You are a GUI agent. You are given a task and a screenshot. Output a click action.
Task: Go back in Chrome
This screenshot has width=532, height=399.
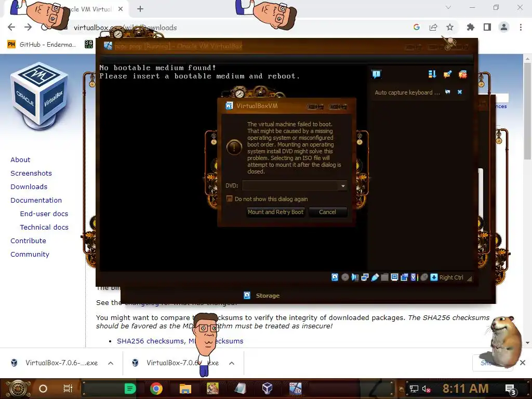point(11,27)
